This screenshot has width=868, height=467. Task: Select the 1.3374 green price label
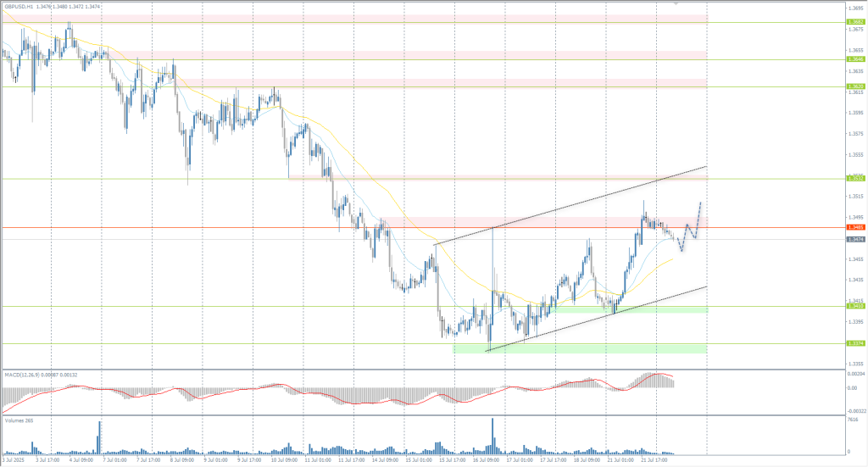tap(854, 343)
